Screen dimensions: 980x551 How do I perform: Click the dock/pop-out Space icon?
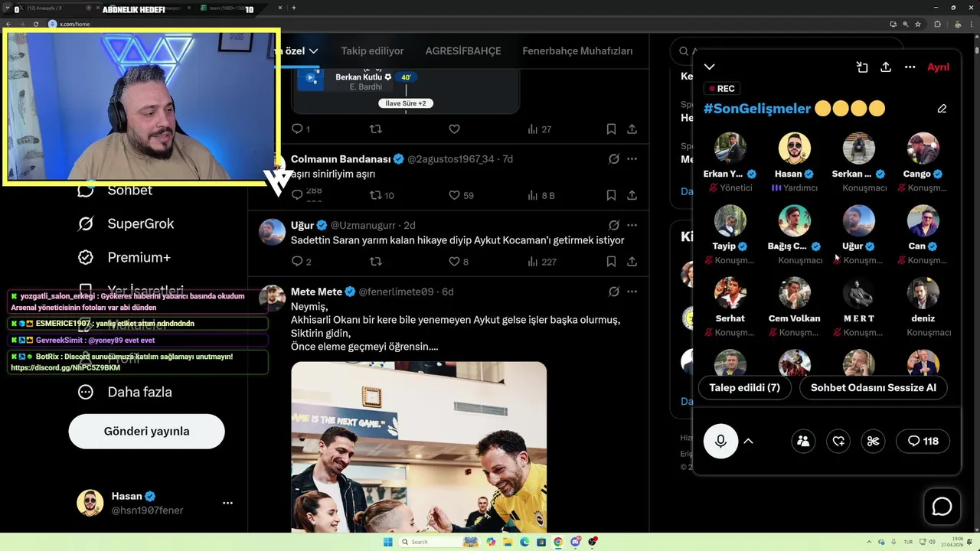point(862,67)
